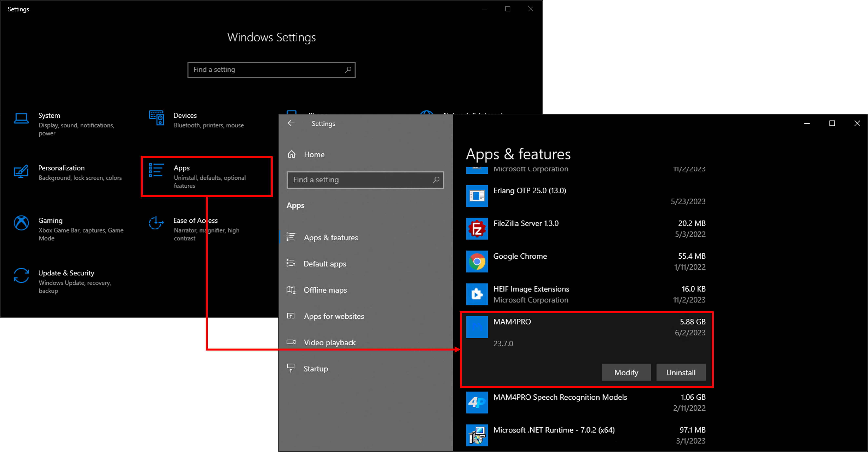Screen dimensions: 868x452
Task: Click the Default apps sidebar icon
Action: (x=291, y=263)
